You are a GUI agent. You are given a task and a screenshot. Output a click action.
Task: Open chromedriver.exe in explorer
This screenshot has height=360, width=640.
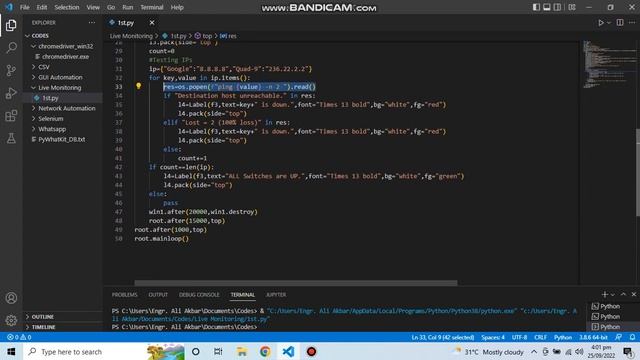tap(65, 57)
